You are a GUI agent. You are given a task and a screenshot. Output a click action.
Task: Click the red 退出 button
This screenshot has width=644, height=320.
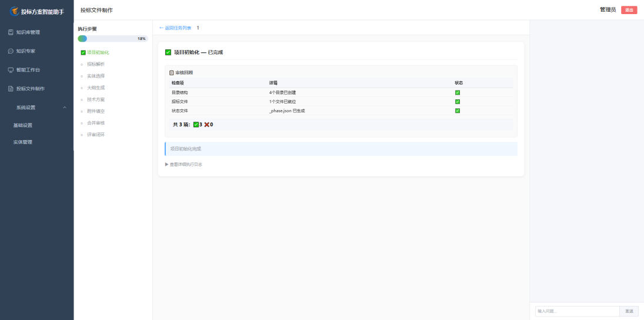(629, 10)
